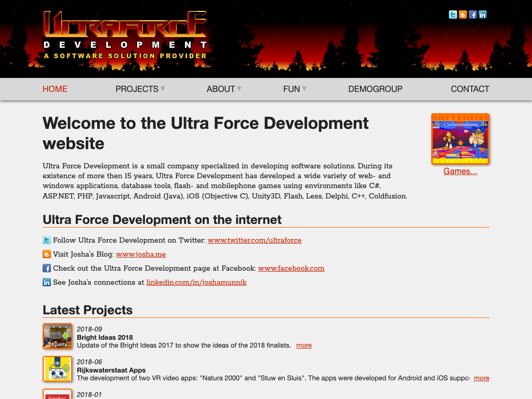Open Rijkswaterstaat Apps project thumbnail
This screenshot has width=532, height=399.
tap(57, 369)
